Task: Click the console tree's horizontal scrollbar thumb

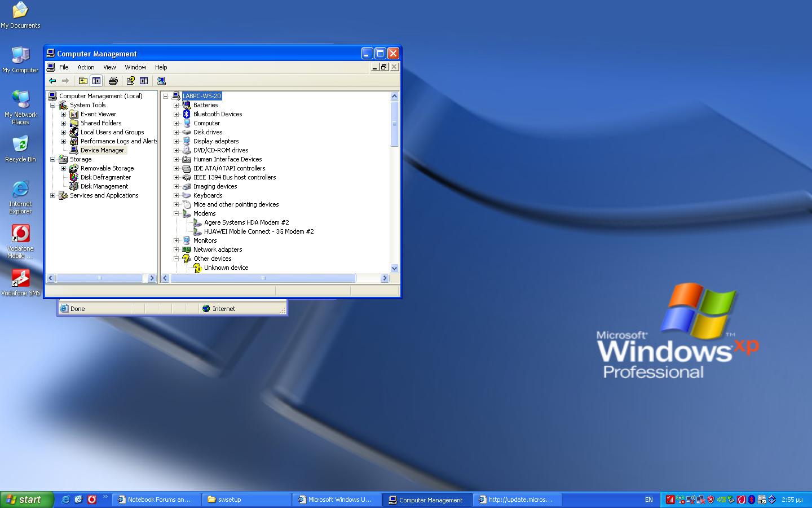Action: tap(99, 278)
